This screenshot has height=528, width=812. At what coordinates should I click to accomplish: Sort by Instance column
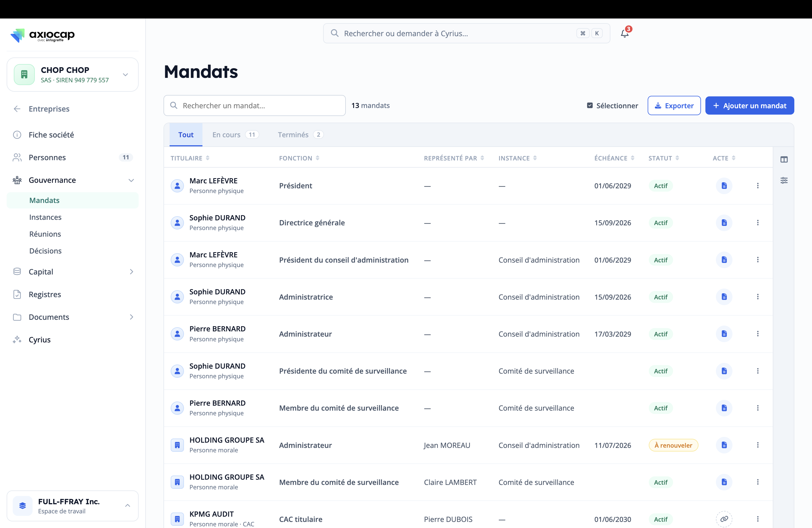518,158
